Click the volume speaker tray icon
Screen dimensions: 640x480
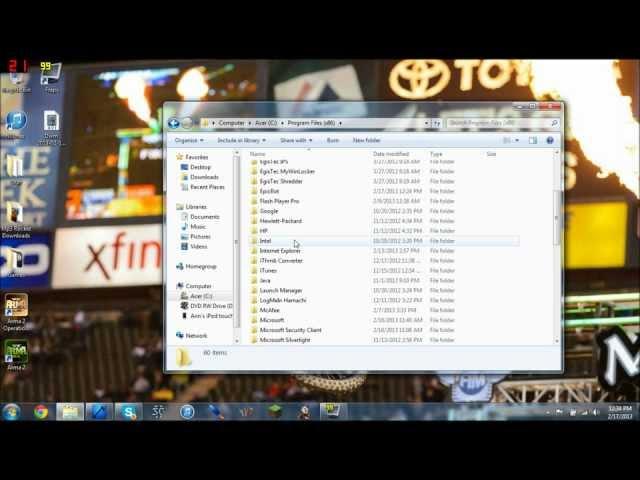(596, 412)
